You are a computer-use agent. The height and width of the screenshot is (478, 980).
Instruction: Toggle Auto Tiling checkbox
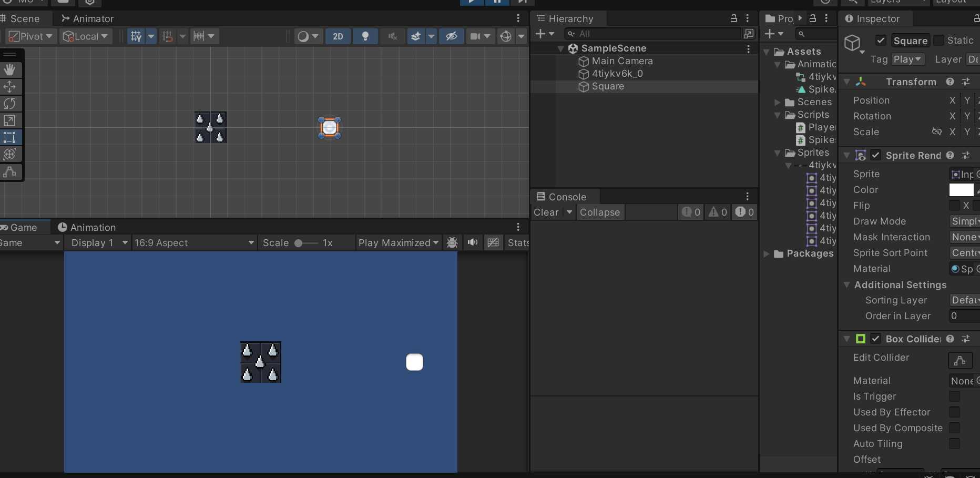(955, 444)
